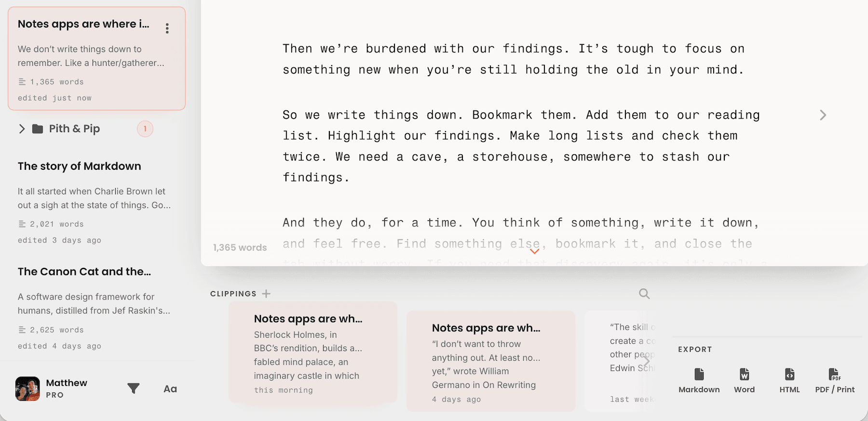
Task: Open the Aa typography settings
Action: point(170,389)
